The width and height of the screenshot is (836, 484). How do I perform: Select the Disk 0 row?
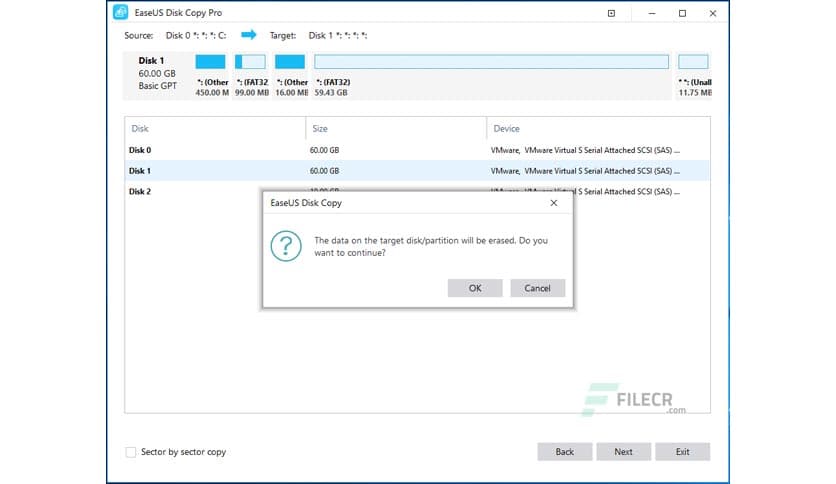click(417, 150)
